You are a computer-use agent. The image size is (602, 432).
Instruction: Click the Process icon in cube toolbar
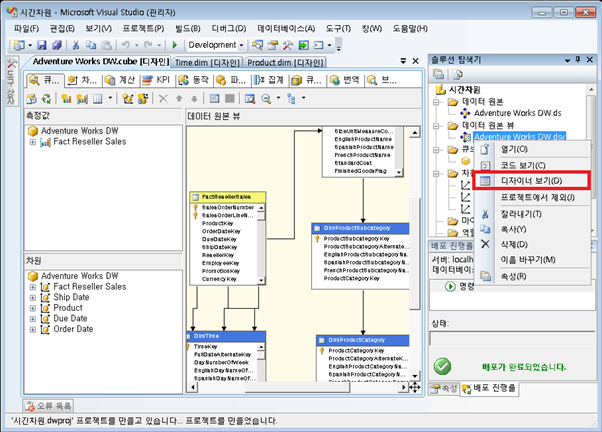pos(31,99)
